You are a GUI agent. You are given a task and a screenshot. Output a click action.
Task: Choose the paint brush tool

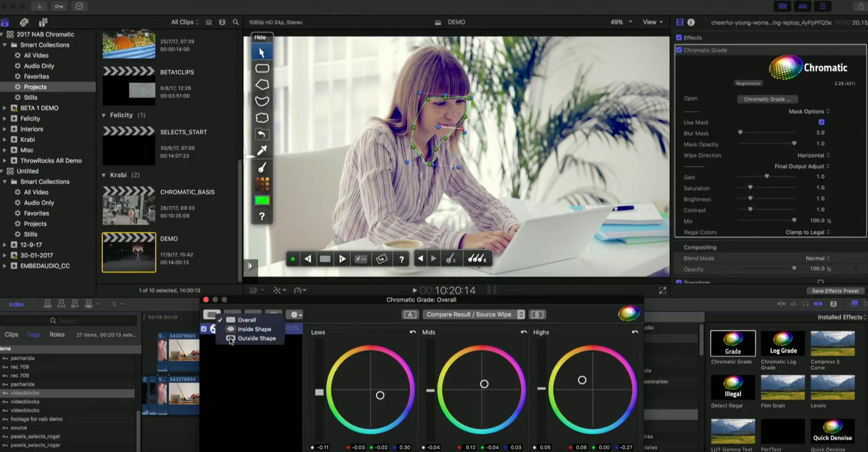(x=262, y=167)
